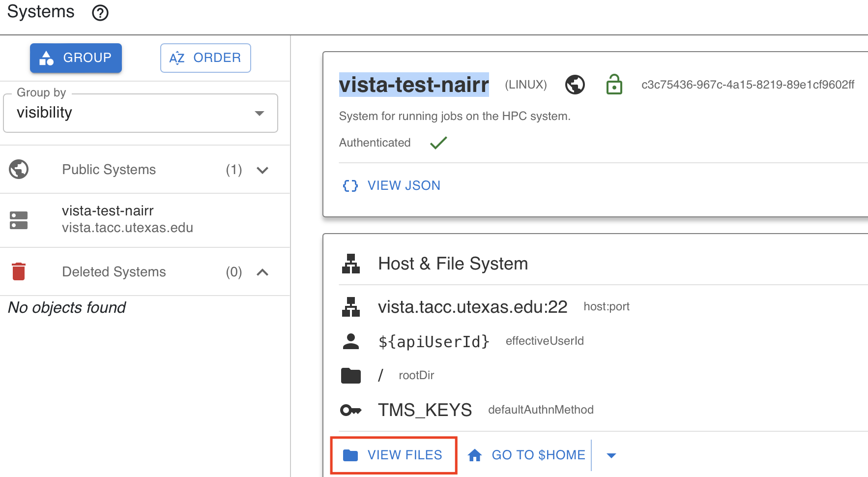Viewport: 868px width, 477px height.
Task: Click the key icon next to TMS_KEYS
Action: [x=351, y=410]
